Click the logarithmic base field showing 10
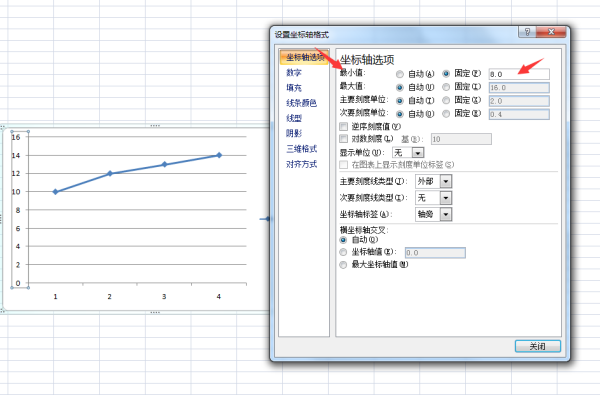Screen dimensions: 600x395 click(461, 139)
